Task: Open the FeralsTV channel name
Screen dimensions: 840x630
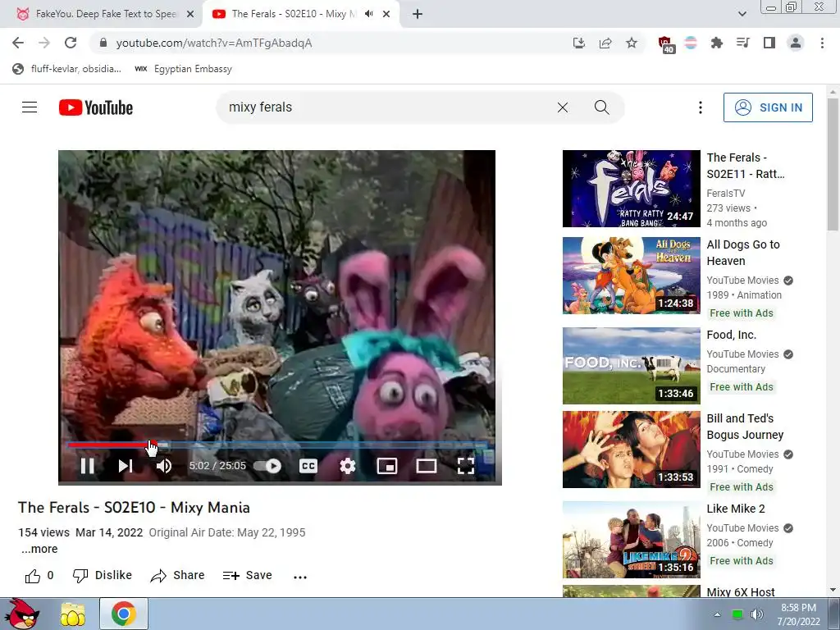Action: 725,193
